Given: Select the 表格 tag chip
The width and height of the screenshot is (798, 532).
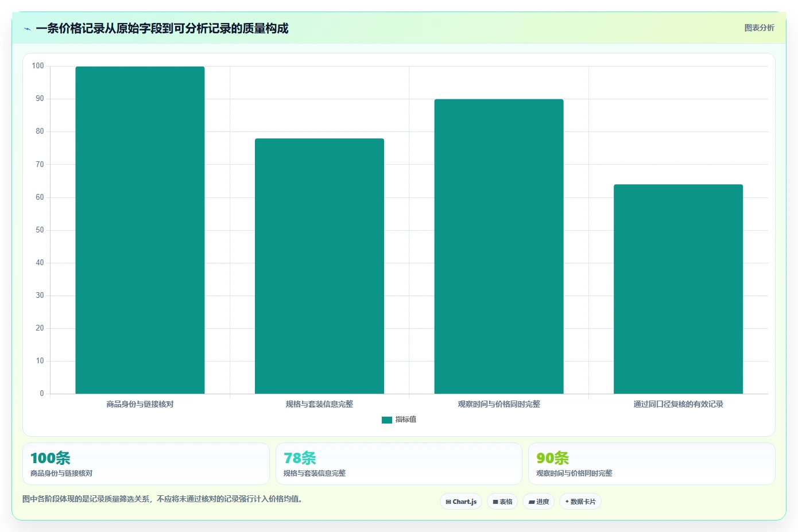Looking at the screenshot, I should (502, 502).
